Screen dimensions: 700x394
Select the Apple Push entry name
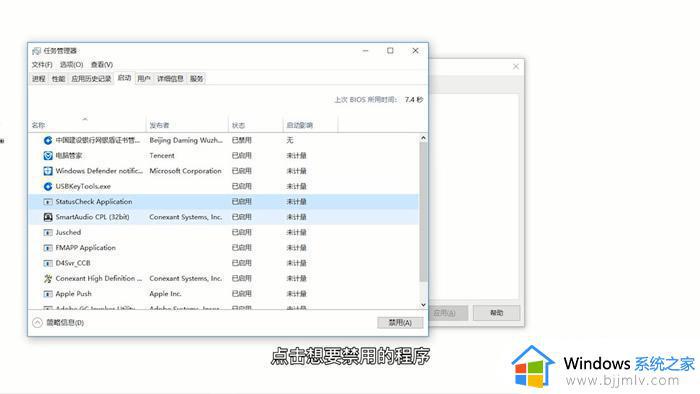[74, 294]
